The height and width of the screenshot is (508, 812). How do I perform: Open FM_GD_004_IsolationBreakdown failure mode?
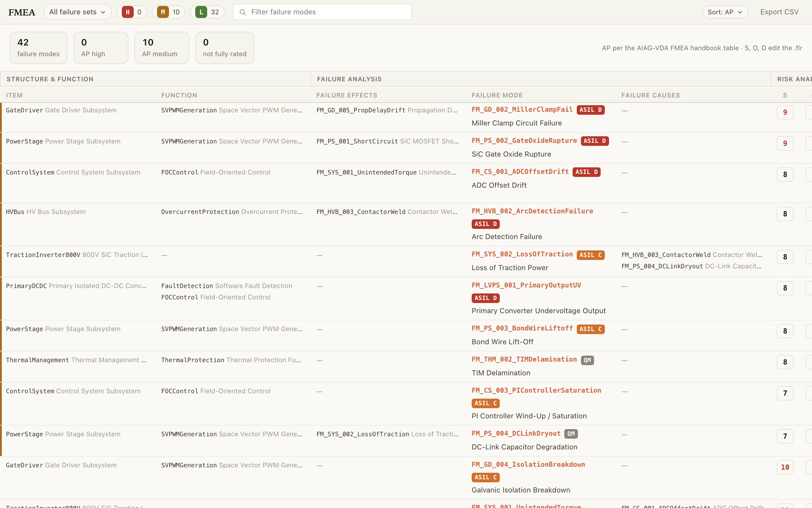click(x=528, y=465)
